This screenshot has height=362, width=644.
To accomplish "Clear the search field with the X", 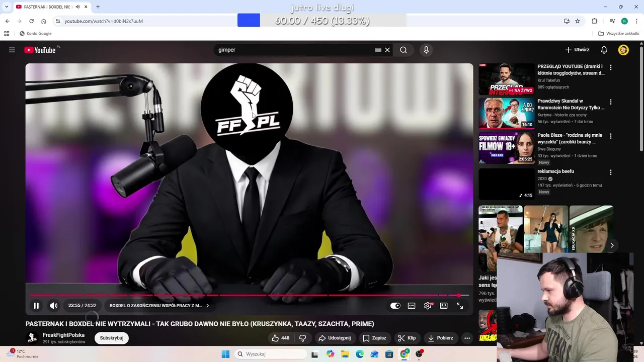I will point(387,50).
